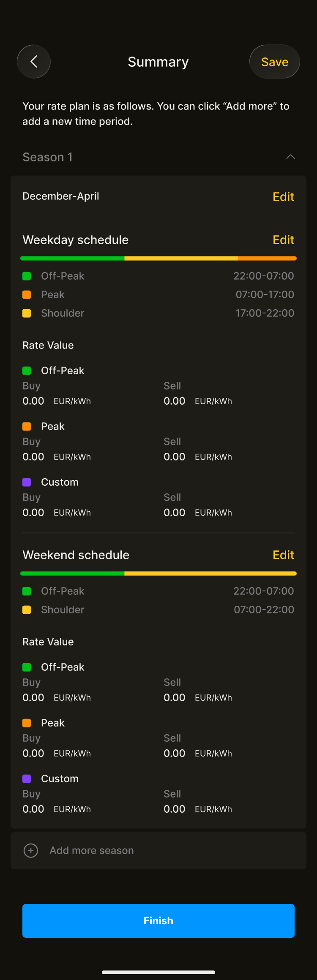Tap the blue Finish button

pos(158,921)
